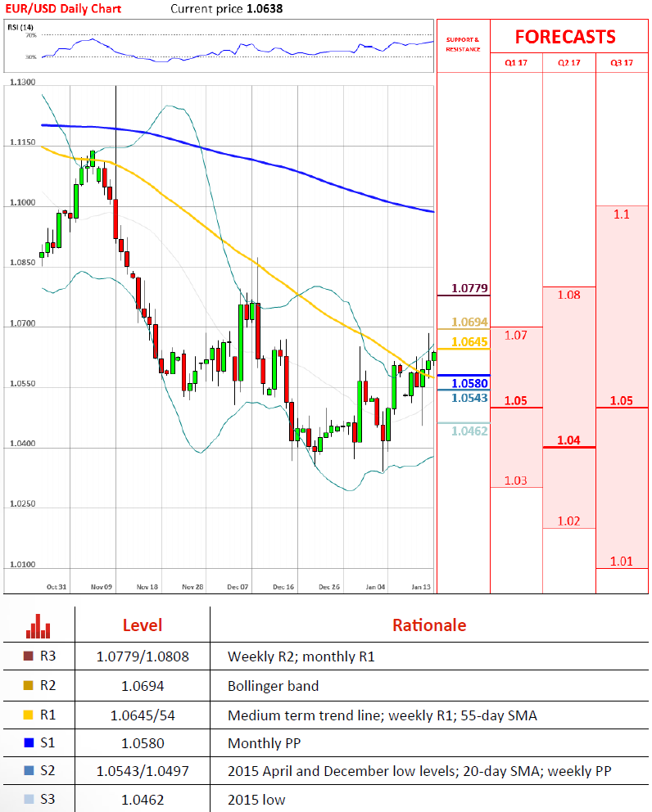Select the Q2 17 forecast column header
652x812 pixels.
coord(568,63)
